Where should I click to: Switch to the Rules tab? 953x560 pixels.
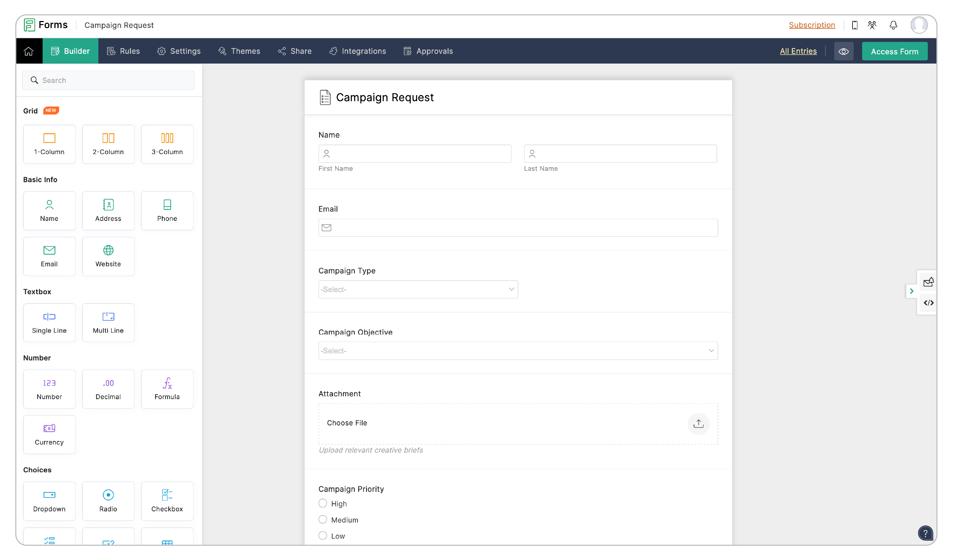123,51
